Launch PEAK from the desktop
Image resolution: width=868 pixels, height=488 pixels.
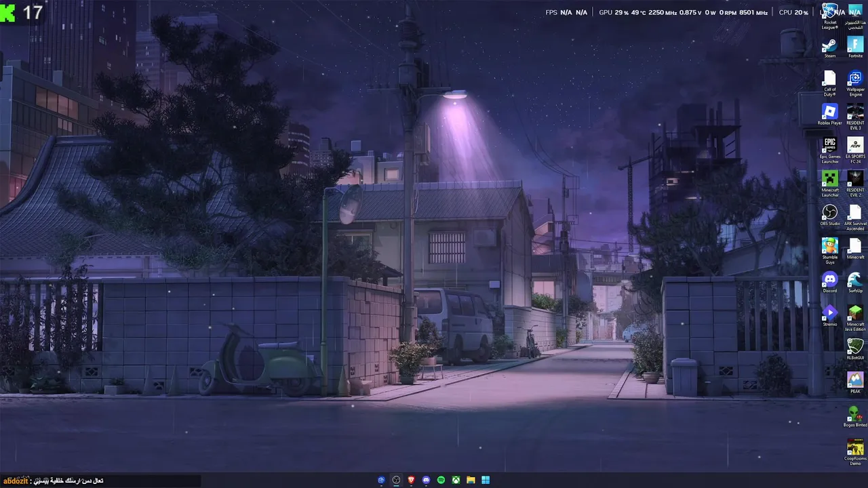855,383
